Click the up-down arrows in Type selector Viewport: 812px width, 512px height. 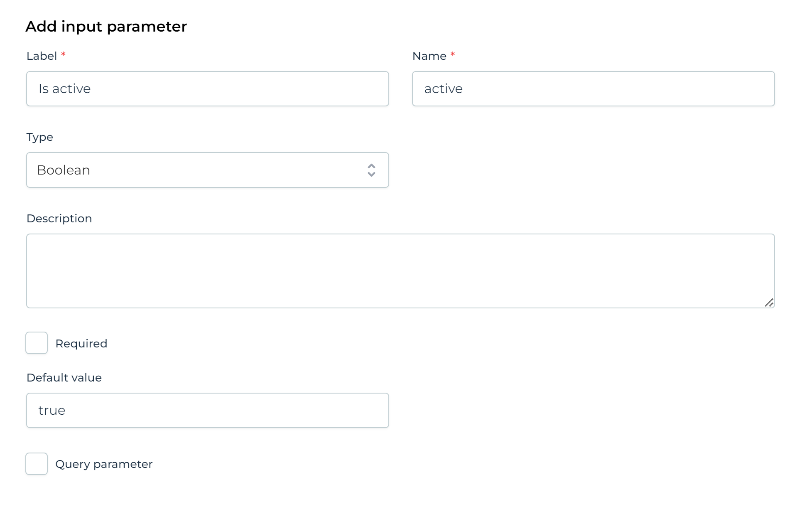(371, 170)
